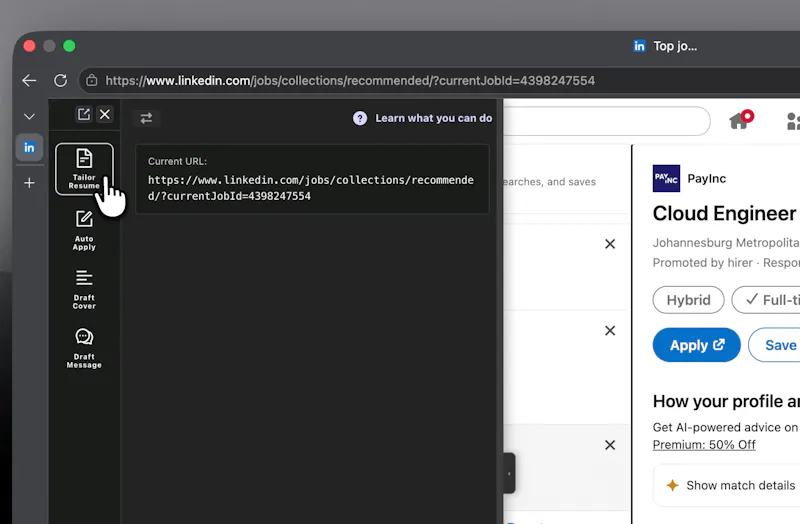Go back using browser back arrow

[29, 80]
